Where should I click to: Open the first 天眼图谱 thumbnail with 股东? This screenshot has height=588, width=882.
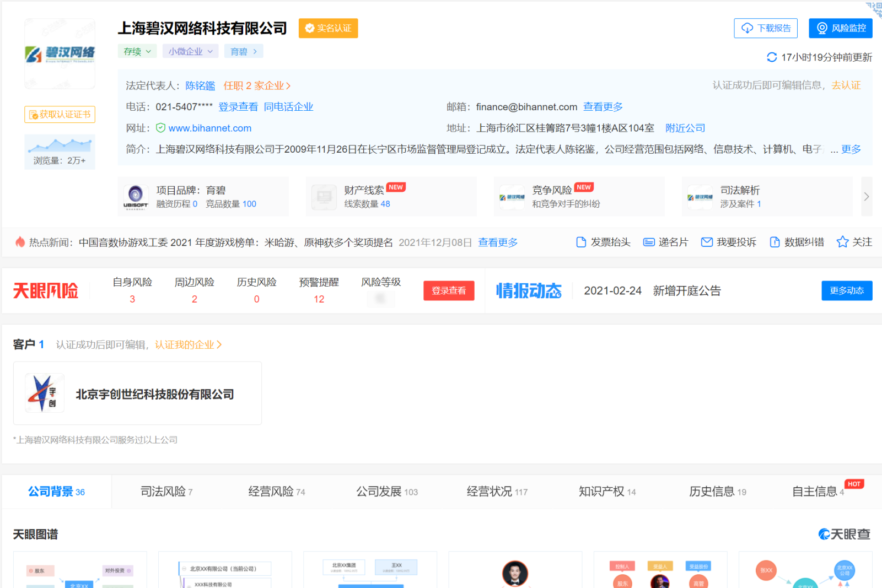[x=80, y=570]
